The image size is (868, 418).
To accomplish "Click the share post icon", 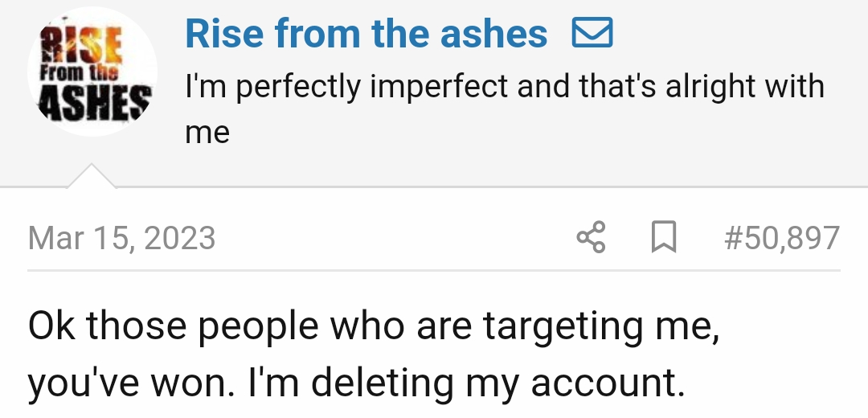I will tap(591, 239).
